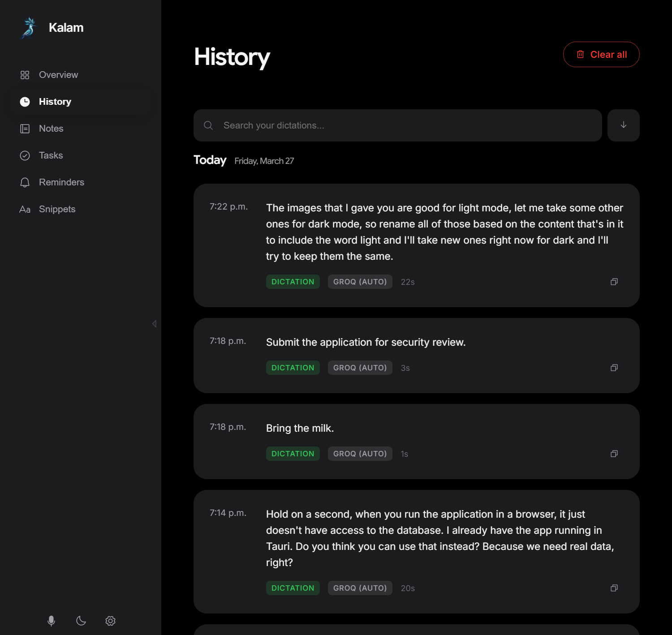Click Clear all button
The image size is (672, 635).
(x=601, y=55)
